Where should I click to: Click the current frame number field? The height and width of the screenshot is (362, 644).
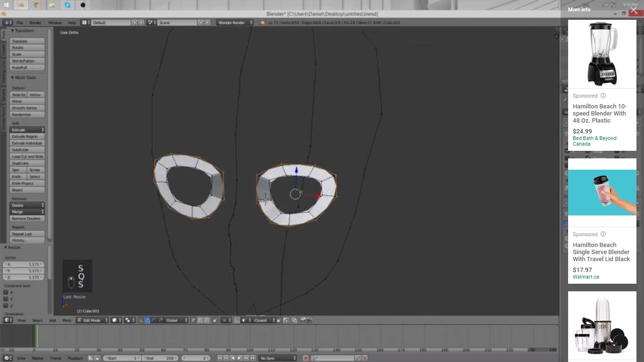point(196,358)
